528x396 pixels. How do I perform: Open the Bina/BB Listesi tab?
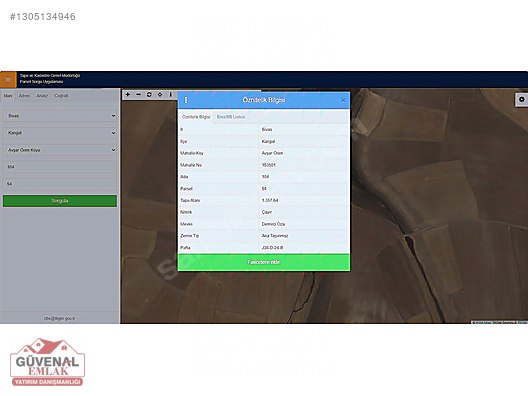click(231, 117)
